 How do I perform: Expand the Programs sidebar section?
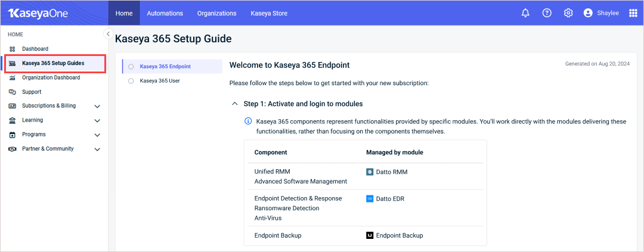tap(97, 135)
